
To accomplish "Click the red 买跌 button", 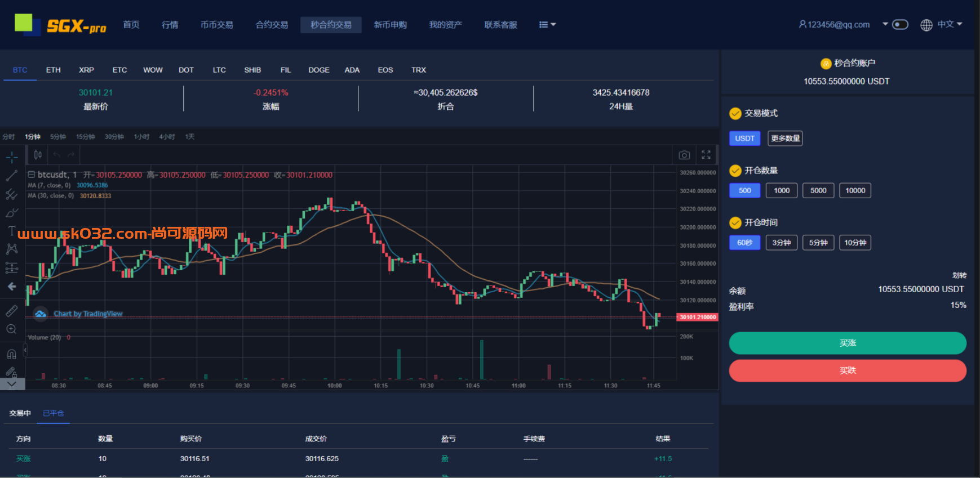I will pyautogui.click(x=848, y=370).
